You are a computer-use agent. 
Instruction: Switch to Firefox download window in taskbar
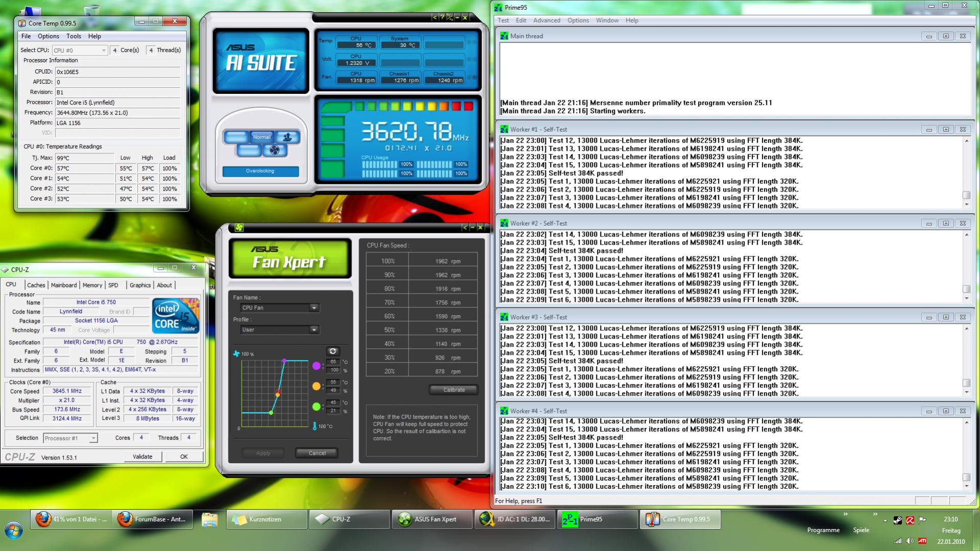[x=71, y=519]
